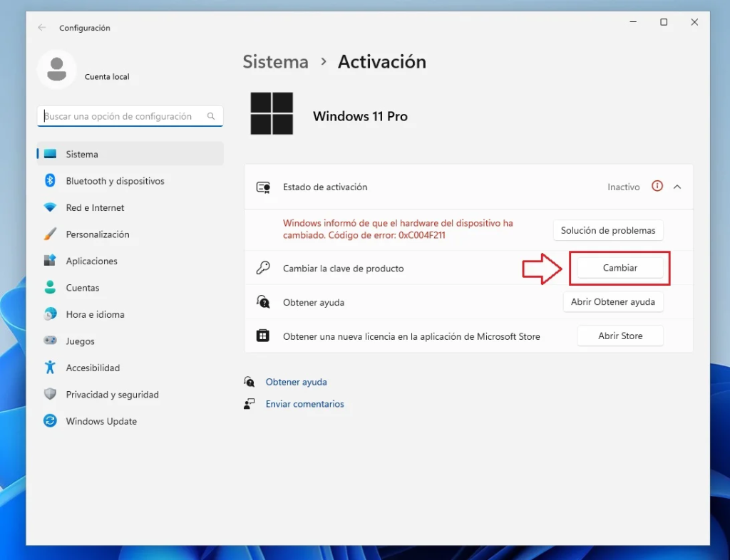730x560 pixels.
Task: Click the back arrow in the Configuración title bar
Action: [x=42, y=28]
